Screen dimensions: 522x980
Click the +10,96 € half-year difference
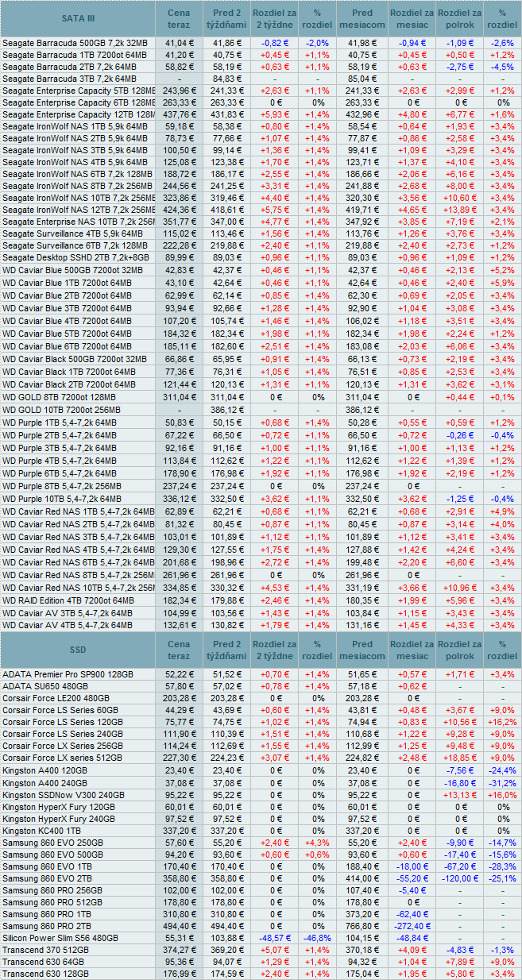click(x=459, y=589)
